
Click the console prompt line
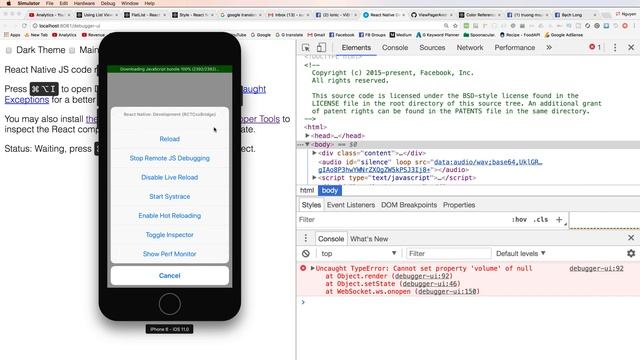469,302
